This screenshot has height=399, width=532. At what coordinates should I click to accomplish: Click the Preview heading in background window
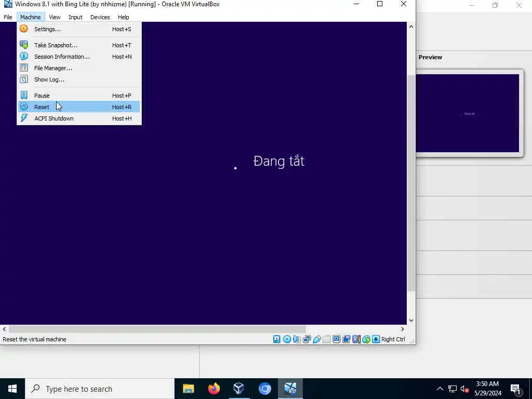tap(430, 57)
